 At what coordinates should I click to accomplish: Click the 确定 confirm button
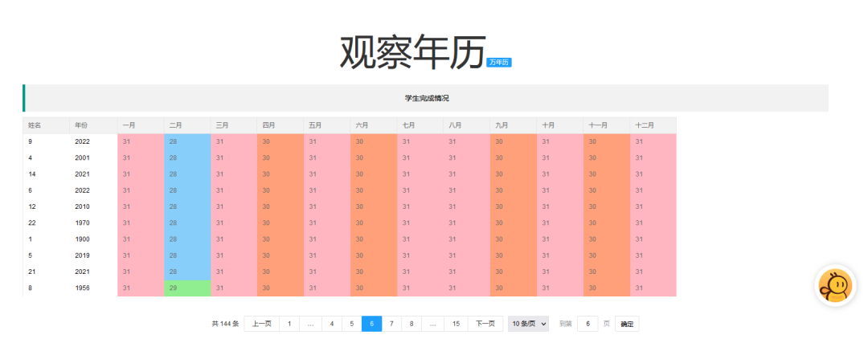click(627, 324)
